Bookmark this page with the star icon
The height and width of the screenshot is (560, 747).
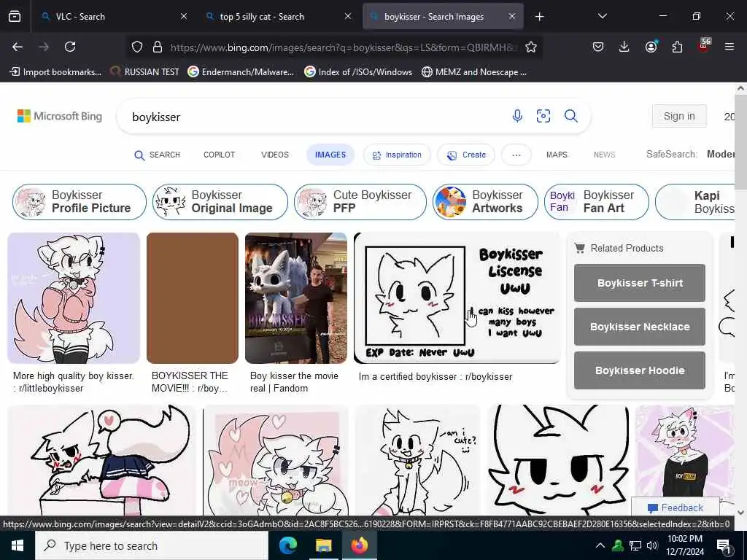tap(531, 47)
